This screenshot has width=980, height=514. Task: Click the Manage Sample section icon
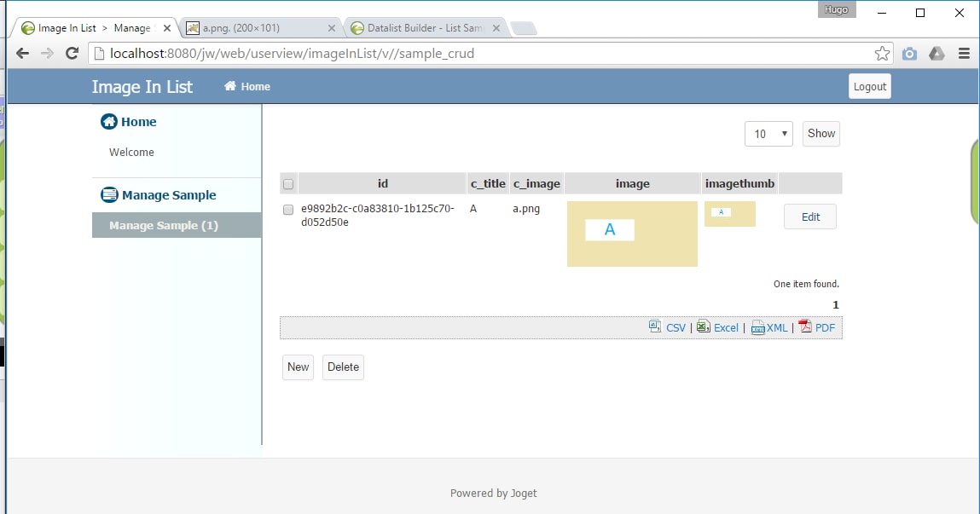(109, 195)
